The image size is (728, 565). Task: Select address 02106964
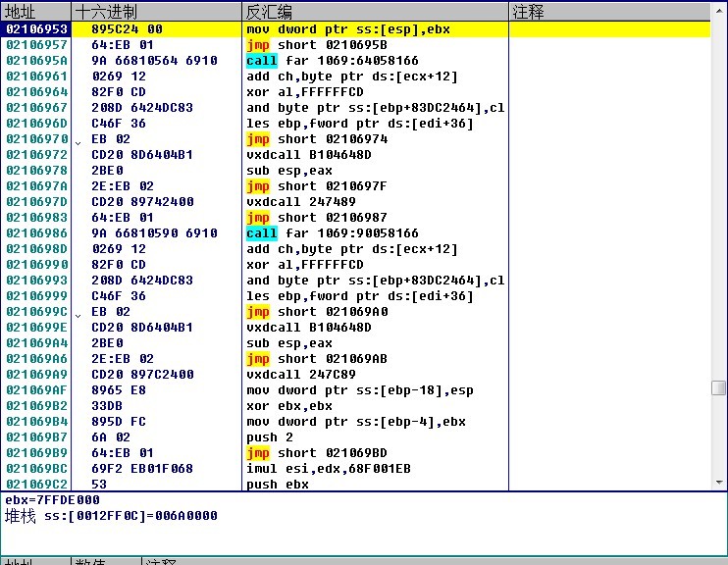click(x=36, y=92)
